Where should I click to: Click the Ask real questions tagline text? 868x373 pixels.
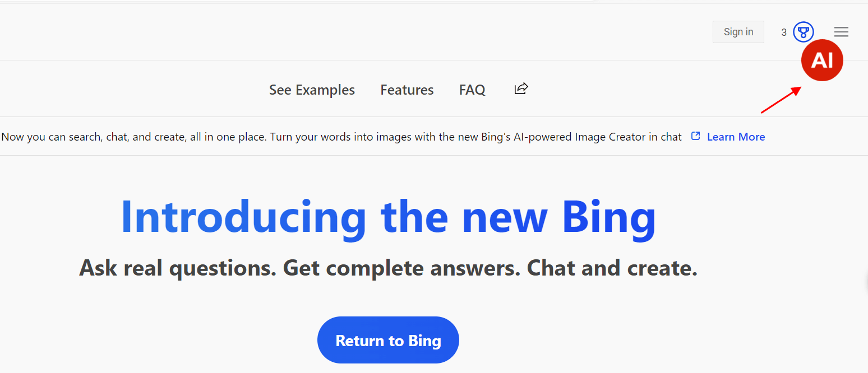pos(178,268)
